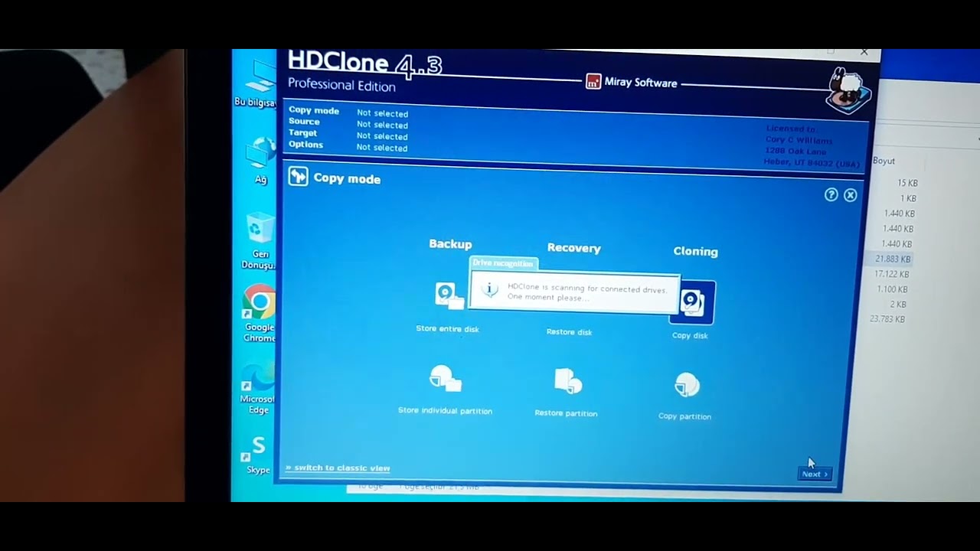Viewport: 980px width, 551px height.
Task: Select the Restore partition icon
Action: coord(567,381)
